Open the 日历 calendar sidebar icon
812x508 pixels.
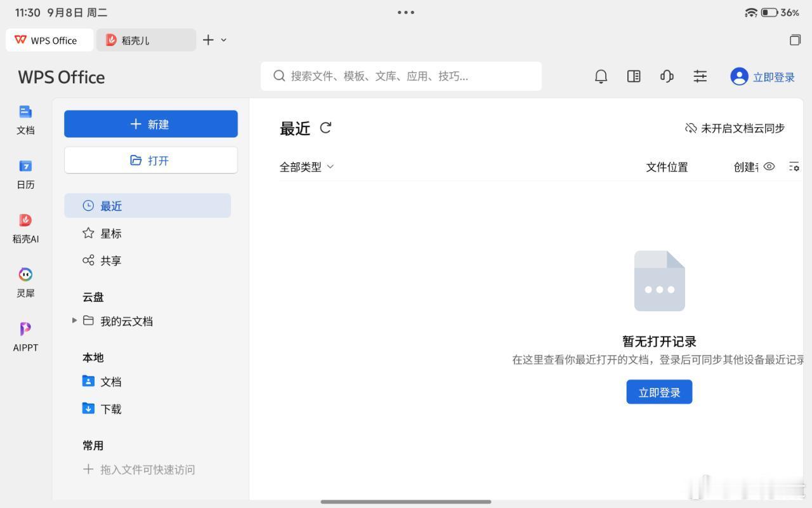coord(25,174)
